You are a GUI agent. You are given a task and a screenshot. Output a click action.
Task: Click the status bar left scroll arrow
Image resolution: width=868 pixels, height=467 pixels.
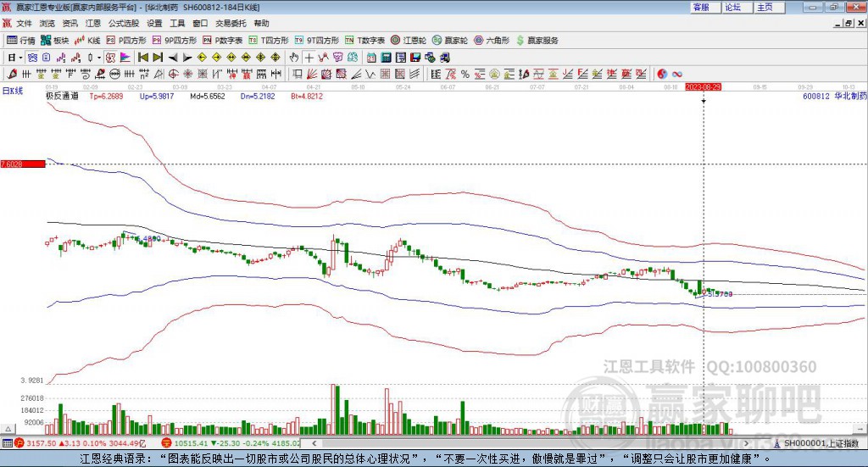(x=314, y=443)
